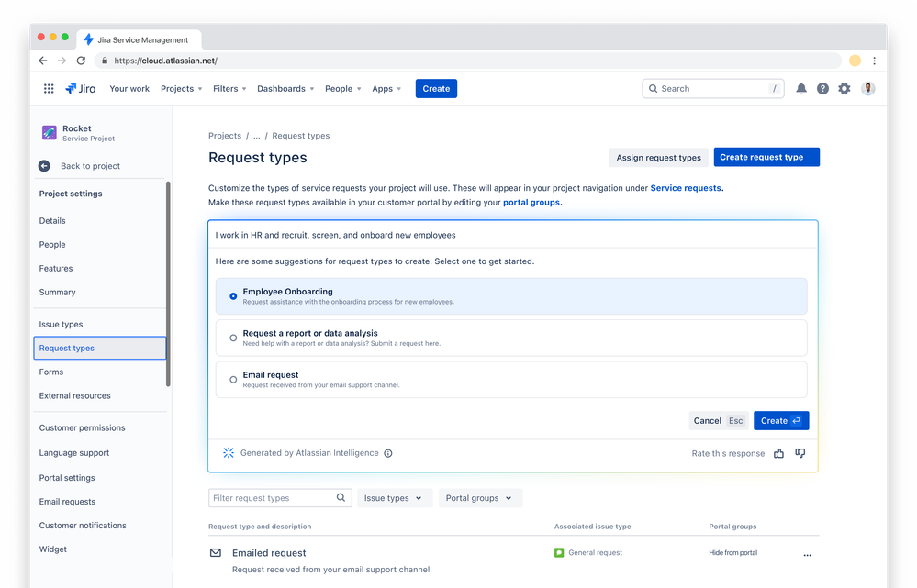Open Language support in sidebar
917x588 pixels.
tap(74, 453)
